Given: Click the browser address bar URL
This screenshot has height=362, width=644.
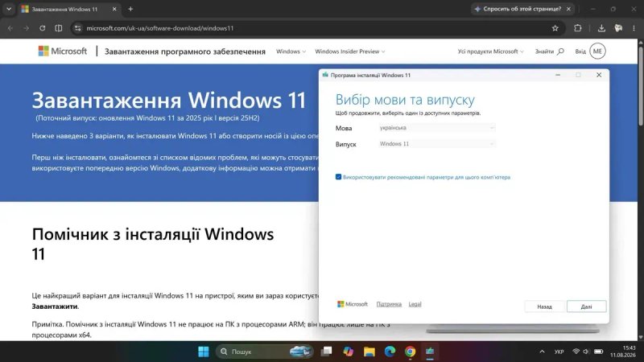Looking at the screenshot, I should pos(160,28).
